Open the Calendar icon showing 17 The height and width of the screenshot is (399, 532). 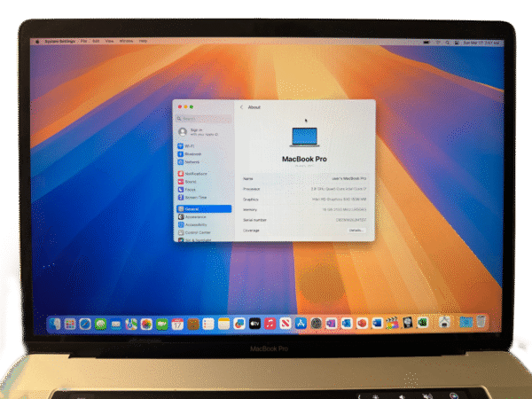(177, 324)
